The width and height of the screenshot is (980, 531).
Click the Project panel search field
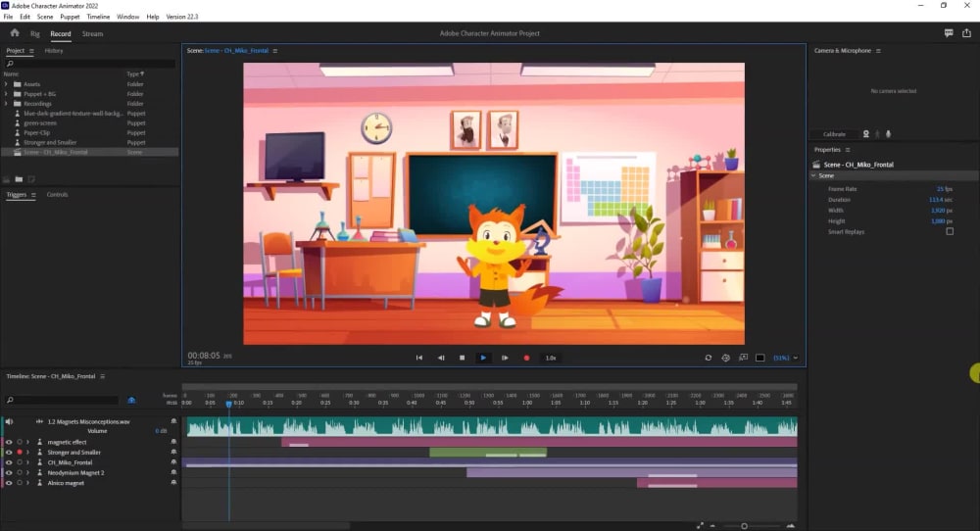tap(90, 64)
